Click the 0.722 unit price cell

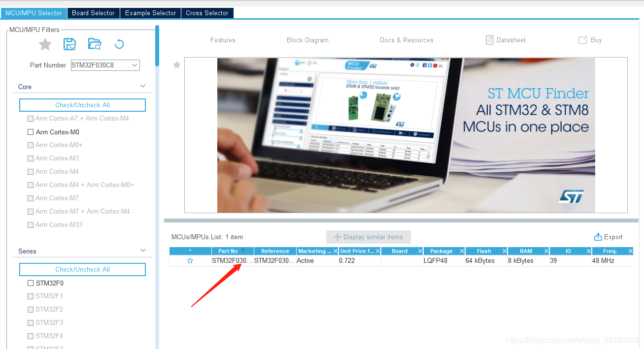[x=360, y=261]
